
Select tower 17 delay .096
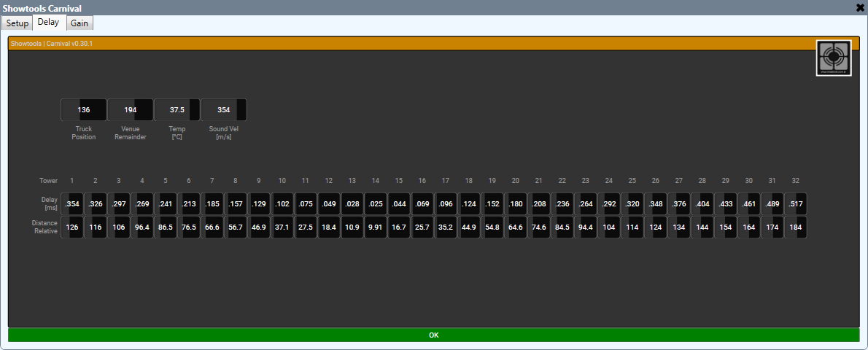click(445, 203)
